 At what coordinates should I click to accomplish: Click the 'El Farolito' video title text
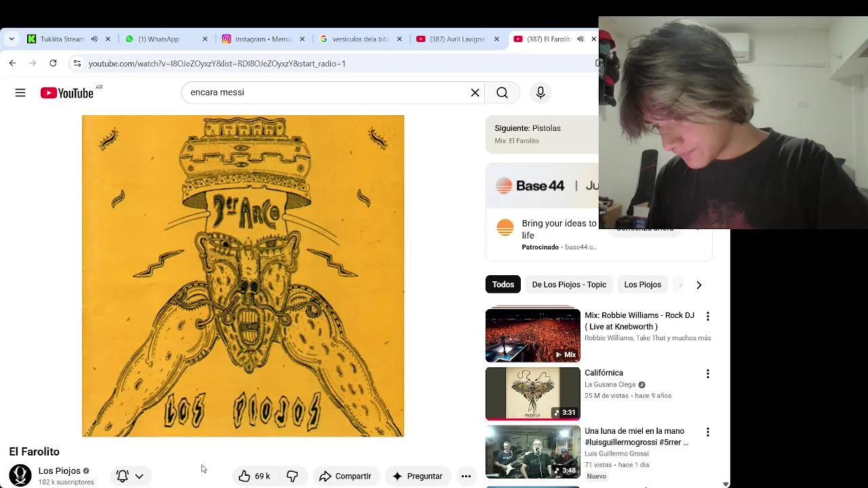pos(34,452)
